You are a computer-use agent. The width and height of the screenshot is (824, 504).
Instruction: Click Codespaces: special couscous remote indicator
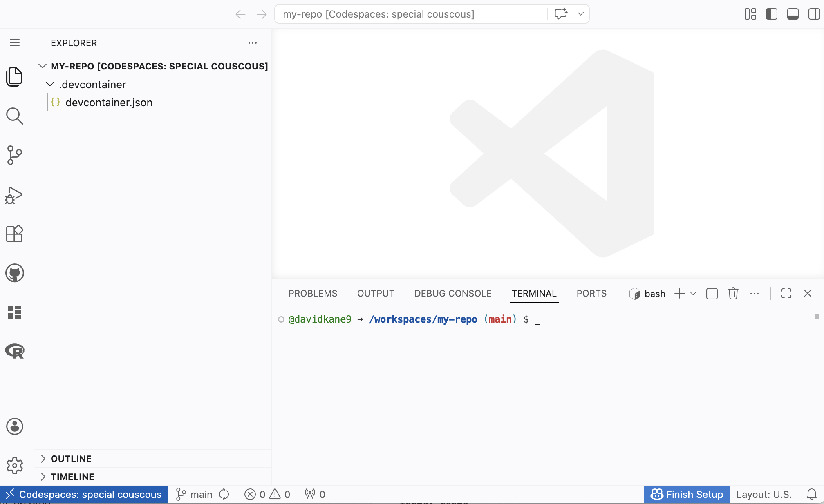pos(84,495)
